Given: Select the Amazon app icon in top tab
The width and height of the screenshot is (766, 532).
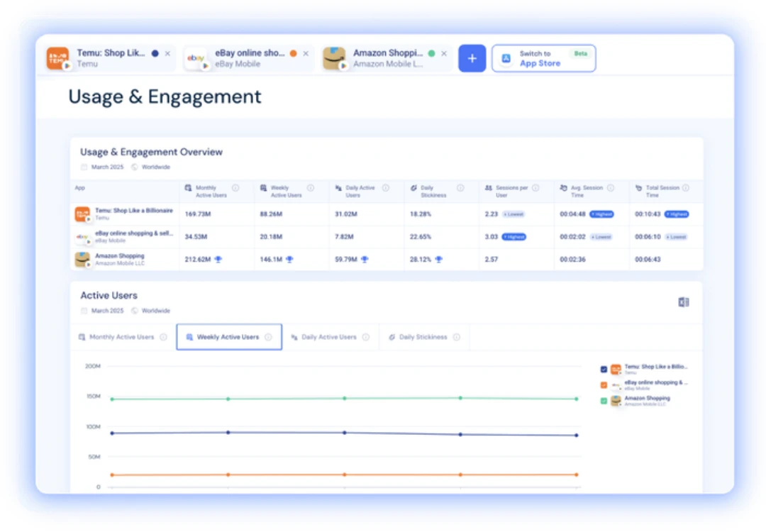Looking at the screenshot, I should (334, 58).
